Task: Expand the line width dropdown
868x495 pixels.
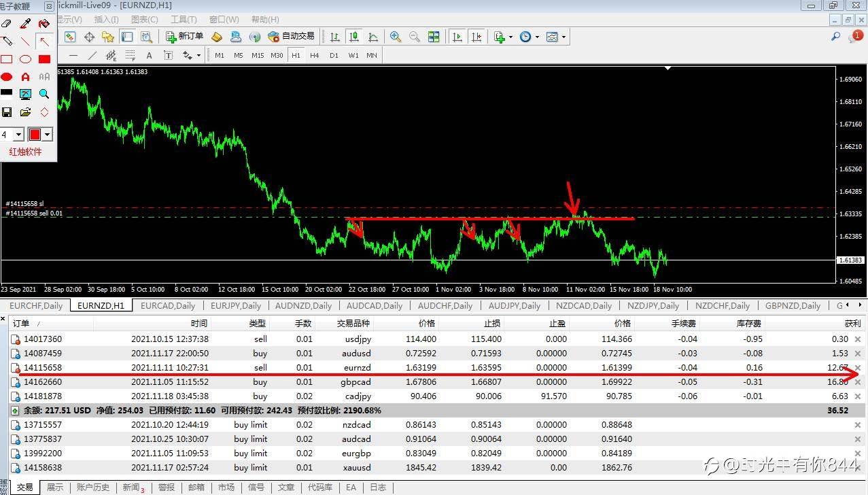Action: point(18,135)
